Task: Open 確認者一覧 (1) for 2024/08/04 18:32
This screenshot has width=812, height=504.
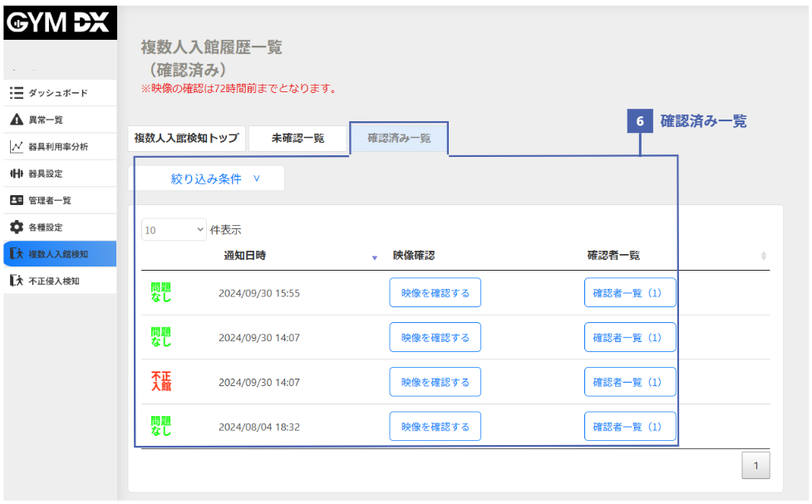Action: 630,427
